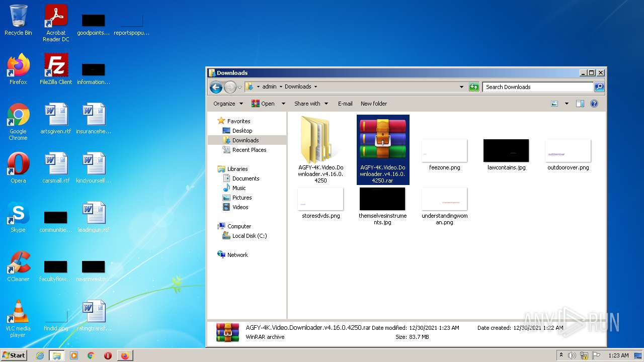
Task: Select leadingun.rtf document on desktop
Action: pyautogui.click(x=94, y=217)
